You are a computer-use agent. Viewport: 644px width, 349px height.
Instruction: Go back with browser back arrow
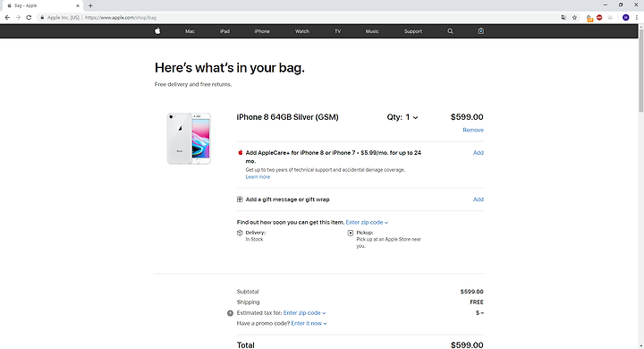[7, 17]
